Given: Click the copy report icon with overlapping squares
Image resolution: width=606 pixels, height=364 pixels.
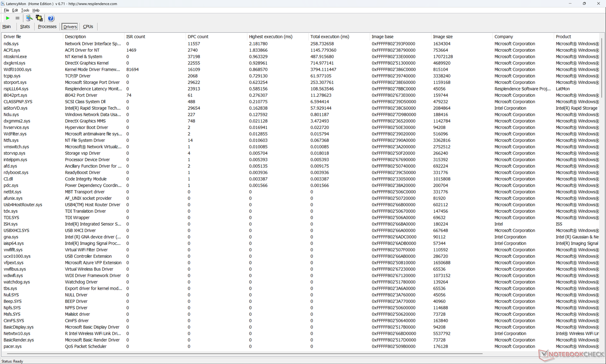Looking at the screenshot, I should click(39, 18).
